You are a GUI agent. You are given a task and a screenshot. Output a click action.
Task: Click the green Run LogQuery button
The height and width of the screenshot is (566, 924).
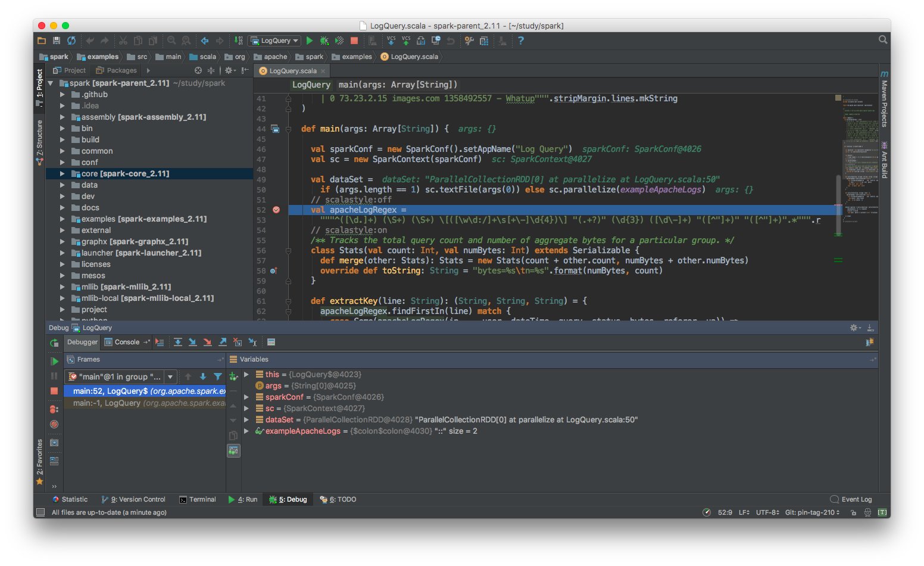click(310, 41)
